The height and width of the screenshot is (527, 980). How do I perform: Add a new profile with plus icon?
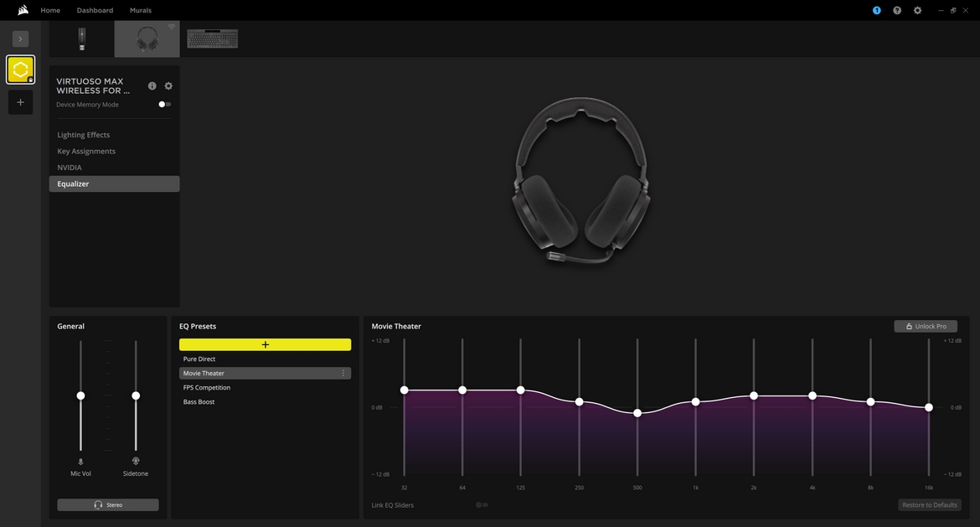[x=21, y=102]
